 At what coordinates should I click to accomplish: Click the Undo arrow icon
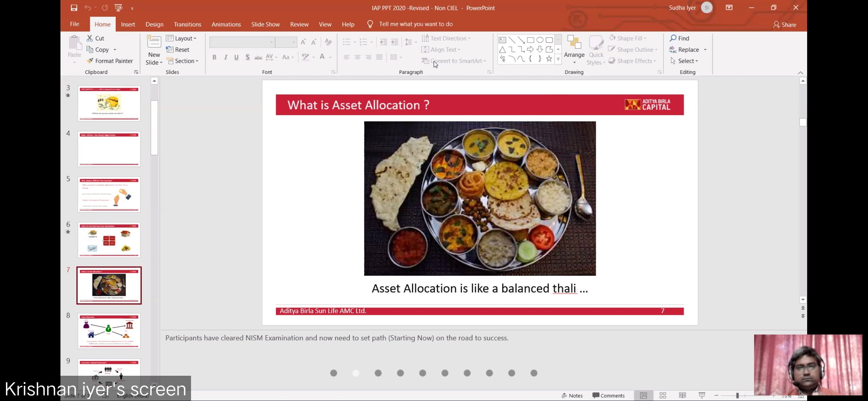pyautogui.click(x=87, y=8)
